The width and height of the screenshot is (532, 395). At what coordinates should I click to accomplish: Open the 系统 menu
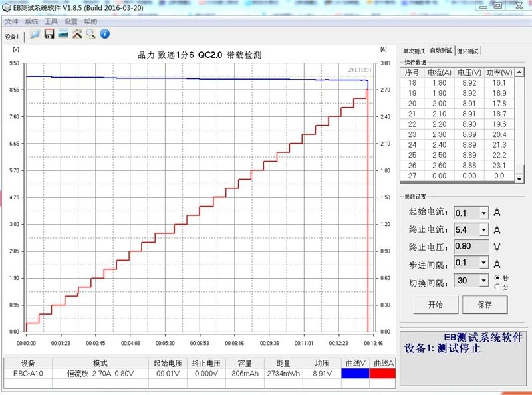pos(31,21)
